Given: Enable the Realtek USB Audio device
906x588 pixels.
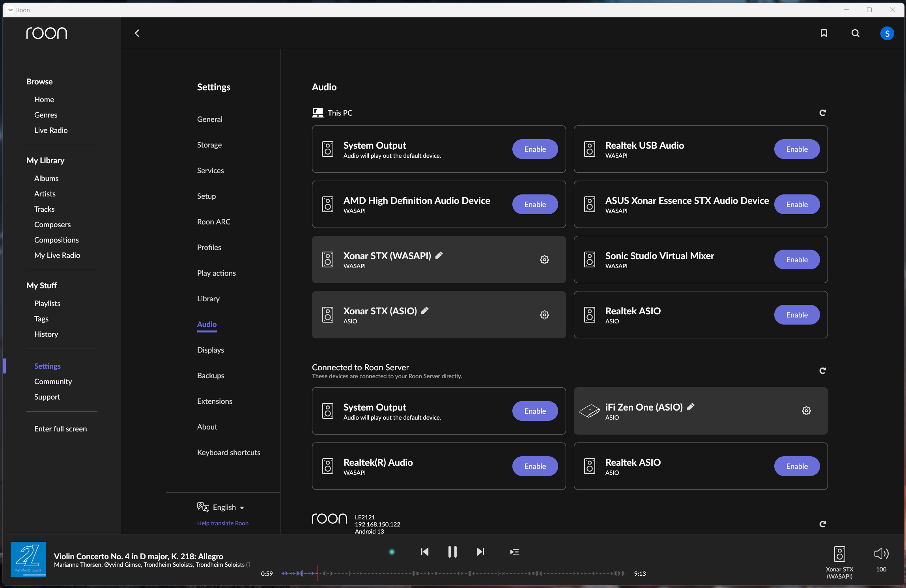Looking at the screenshot, I should pyautogui.click(x=796, y=149).
